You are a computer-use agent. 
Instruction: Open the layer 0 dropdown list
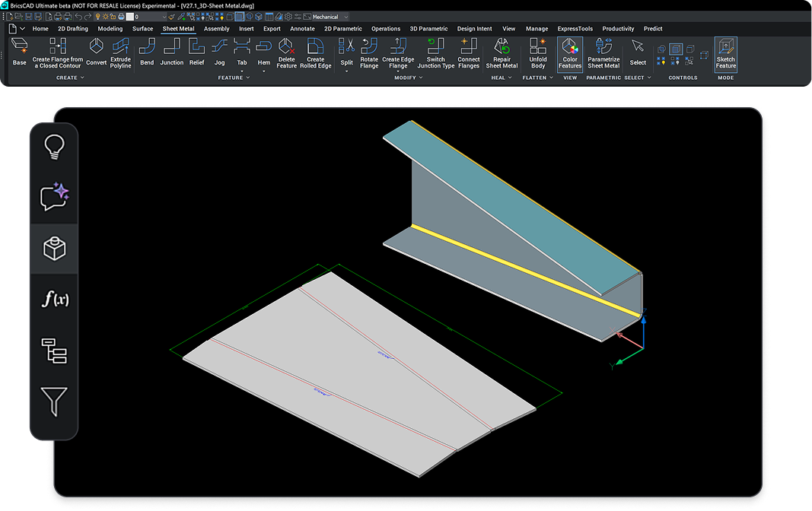151,17
